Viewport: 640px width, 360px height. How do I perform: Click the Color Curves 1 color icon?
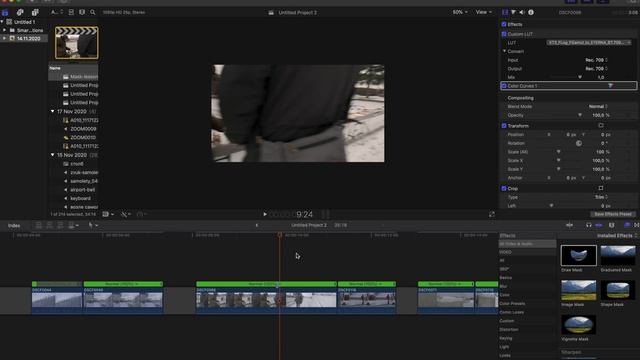coord(611,86)
